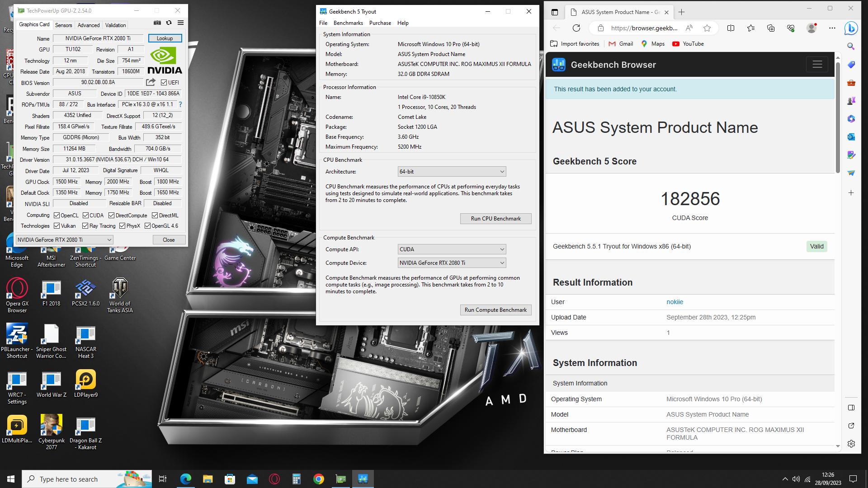Open Compute Device dropdown
Image resolution: width=868 pixels, height=488 pixels.
click(x=452, y=263)
